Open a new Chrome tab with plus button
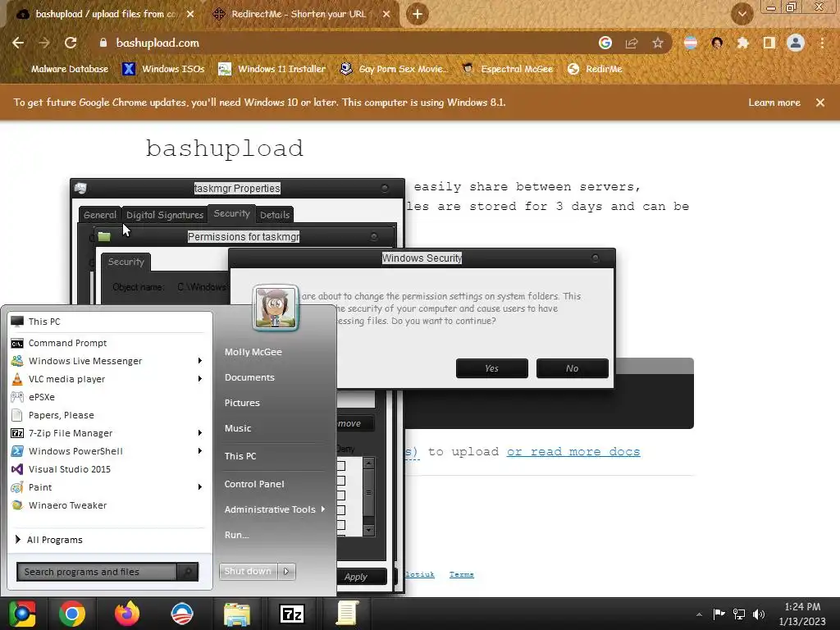Viewport: 840px width, 630px height. point(418,14)
